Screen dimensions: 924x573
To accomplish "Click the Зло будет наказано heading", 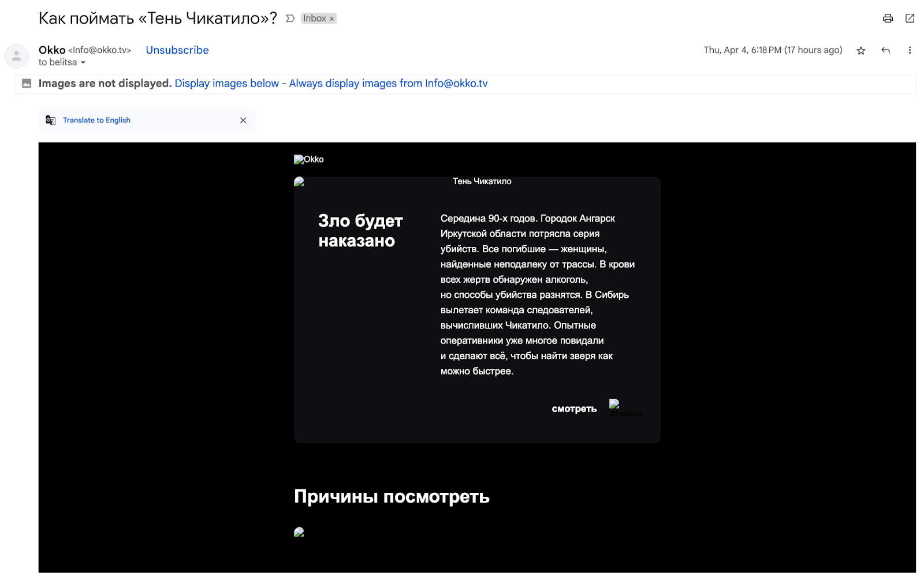I will click(360, 230).
